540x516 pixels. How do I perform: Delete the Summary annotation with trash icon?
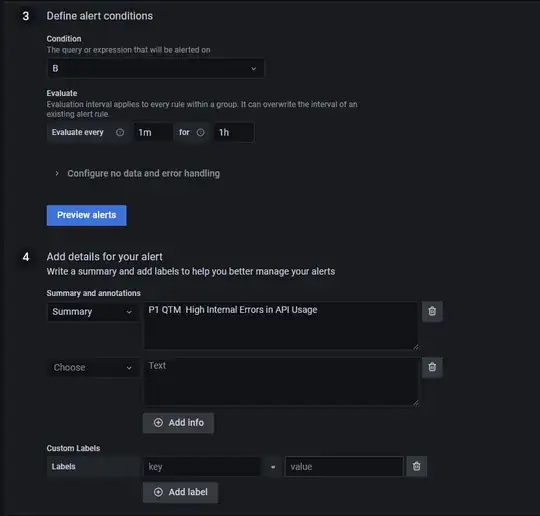(432, 311)
